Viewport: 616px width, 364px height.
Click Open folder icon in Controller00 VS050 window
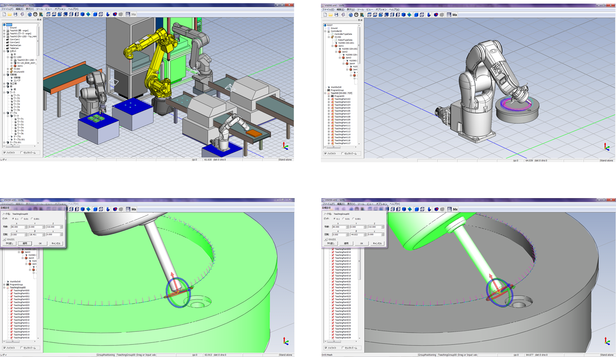pos(330,15)
